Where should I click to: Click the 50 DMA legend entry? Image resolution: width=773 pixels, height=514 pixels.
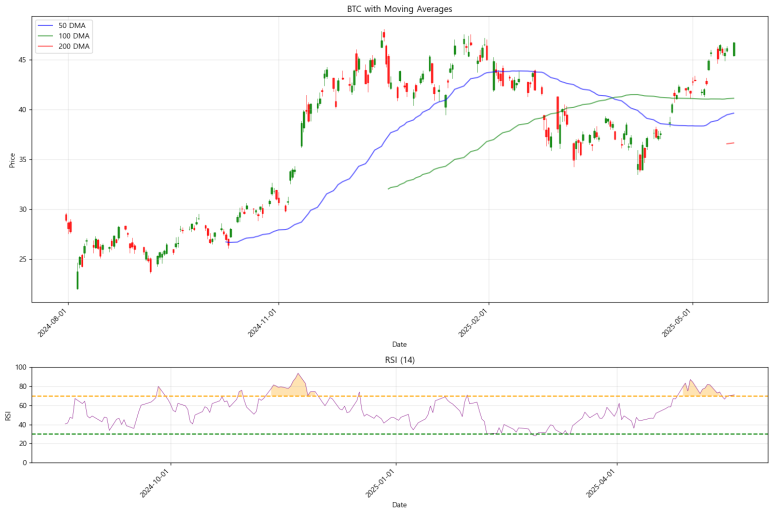[63, 26]
